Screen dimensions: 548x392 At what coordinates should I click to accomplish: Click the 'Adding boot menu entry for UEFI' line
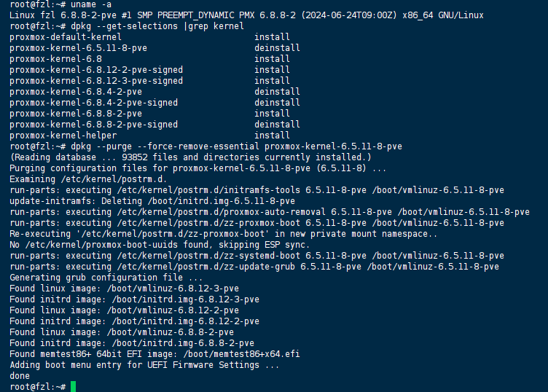click(x=144, y=365)
